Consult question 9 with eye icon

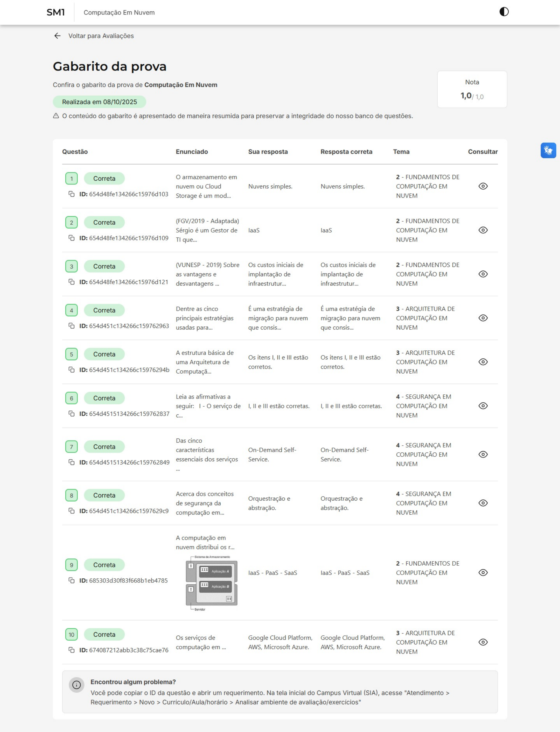(x=483, y=572)
